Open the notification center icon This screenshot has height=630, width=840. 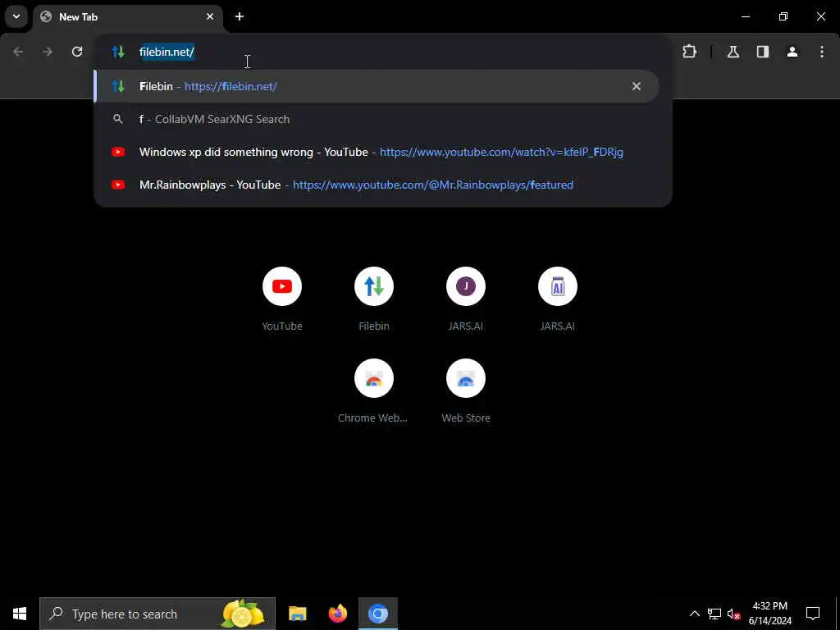tap(813, 614)
